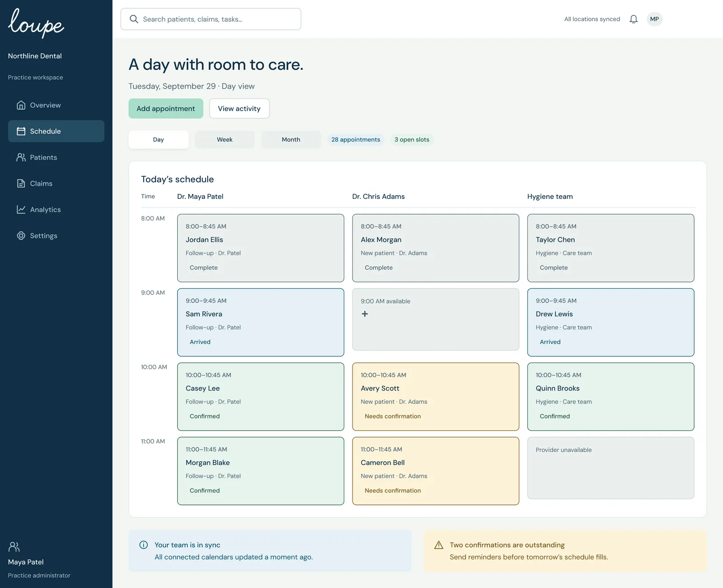723x588 pixels.
Task: Navigate to Analytics
Action: coord(56,210)
